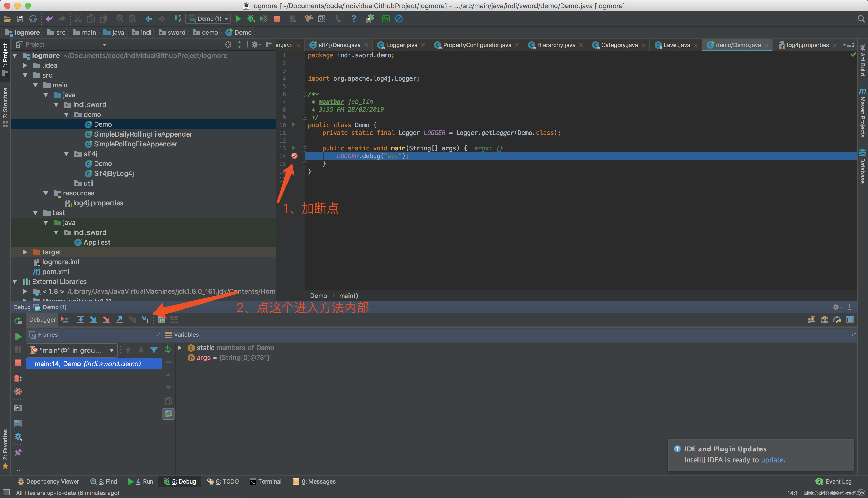Click the Help question mark icon
This screenshot has width=868, height=498.
(x=354, y=19)
